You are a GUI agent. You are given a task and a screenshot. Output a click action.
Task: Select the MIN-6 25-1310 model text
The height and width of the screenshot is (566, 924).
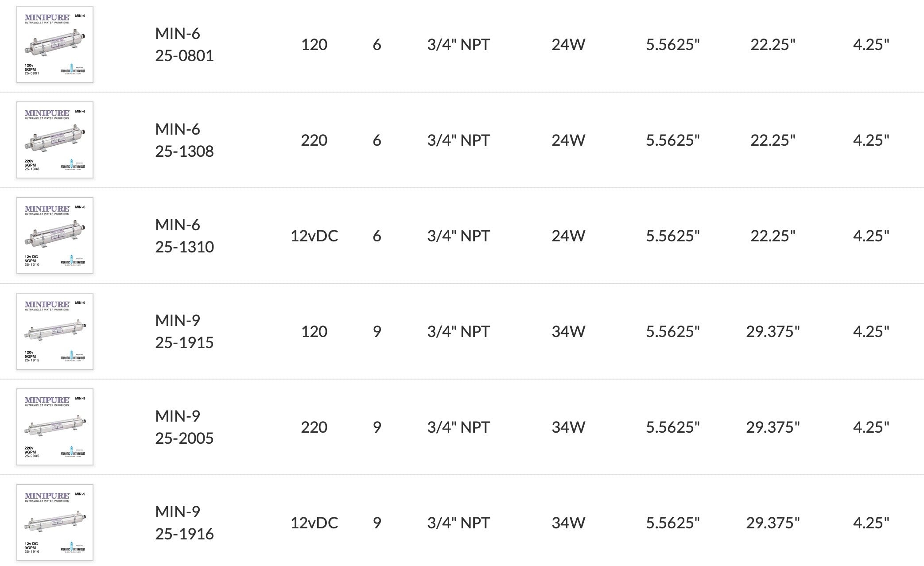pyautogui.click(x=184, y=236)
